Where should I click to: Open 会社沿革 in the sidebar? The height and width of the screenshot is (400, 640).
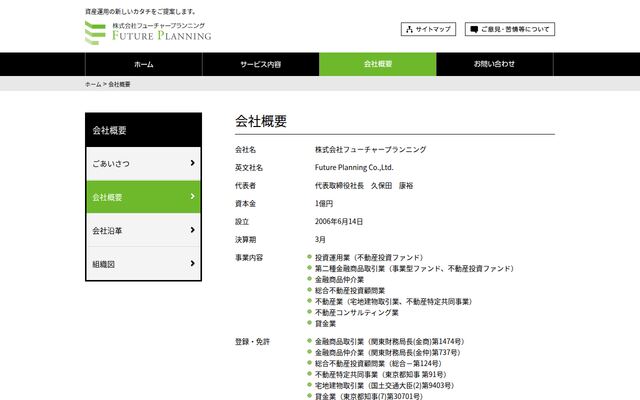pyautogui.click(x=143, y=230)
